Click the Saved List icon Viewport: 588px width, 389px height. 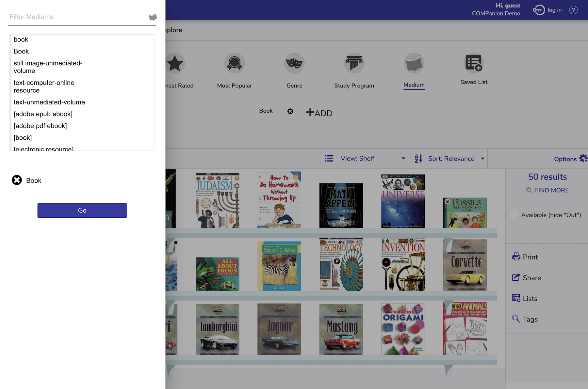(473, 63)
